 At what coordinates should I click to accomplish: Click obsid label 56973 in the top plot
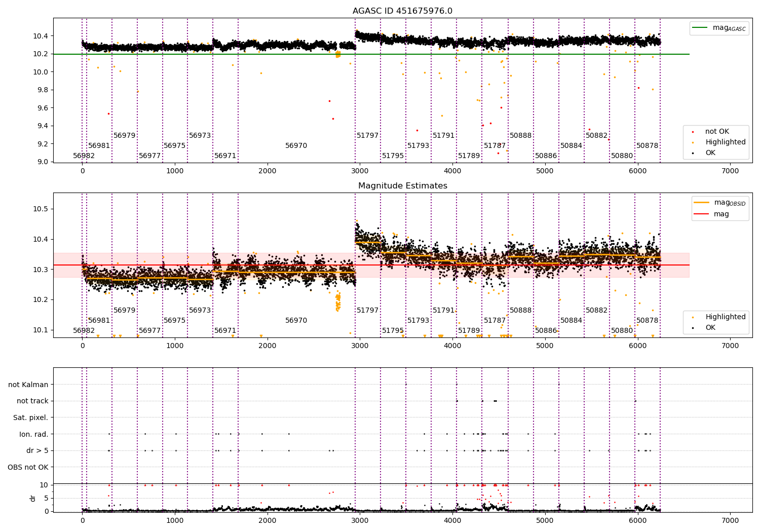pos(200,136)
